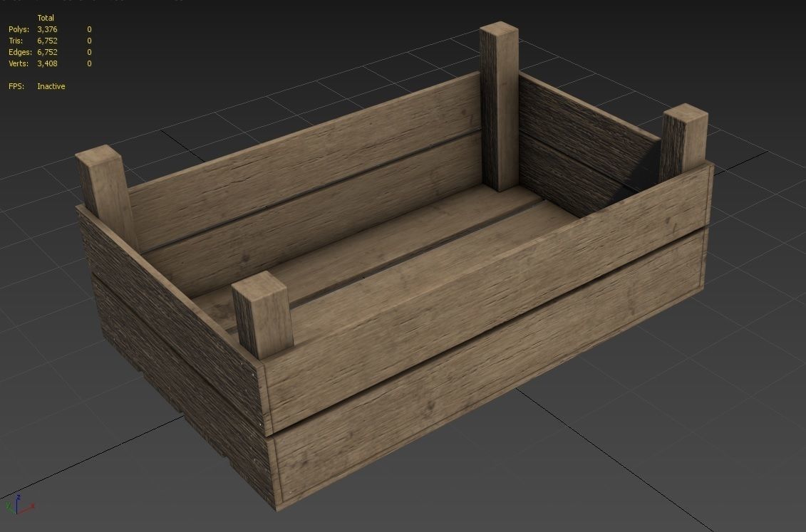The height and width of the screenshot is (532, 806).
Task: Click the "FPS:" statistics label
Action: (x=16, y=86)
